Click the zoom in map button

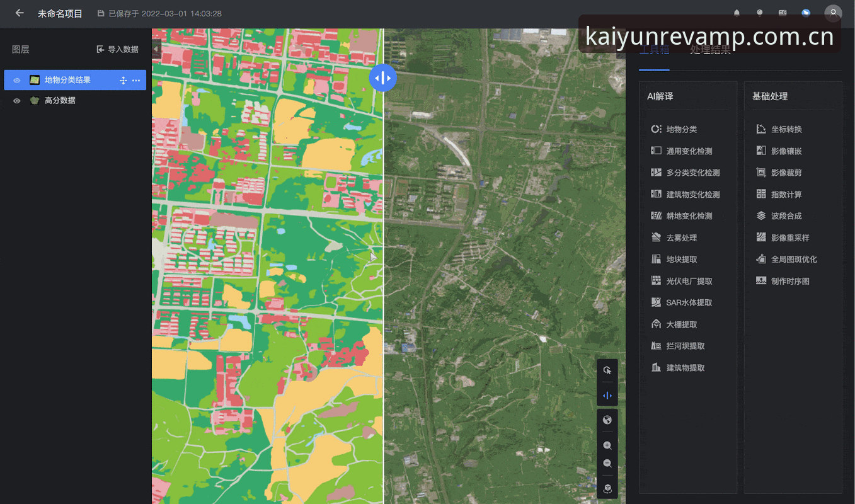point(607,445)
